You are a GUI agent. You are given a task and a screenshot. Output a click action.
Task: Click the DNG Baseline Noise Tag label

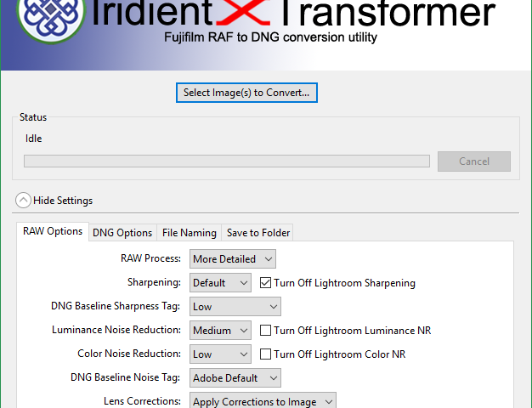tap(125, 377)
